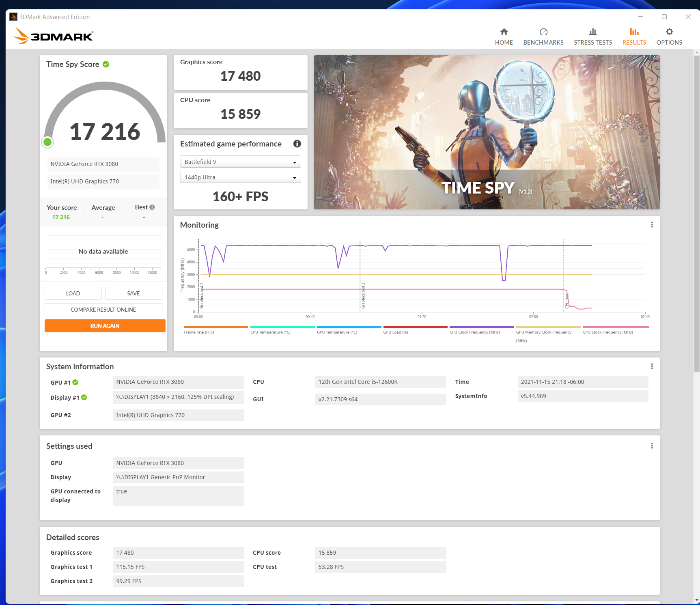Screen dimensions: 700x605
Task: Click NVIDIA GeForce RTX 3080 under score gauge
Action: pyautogui.click(x=103, y=164)
